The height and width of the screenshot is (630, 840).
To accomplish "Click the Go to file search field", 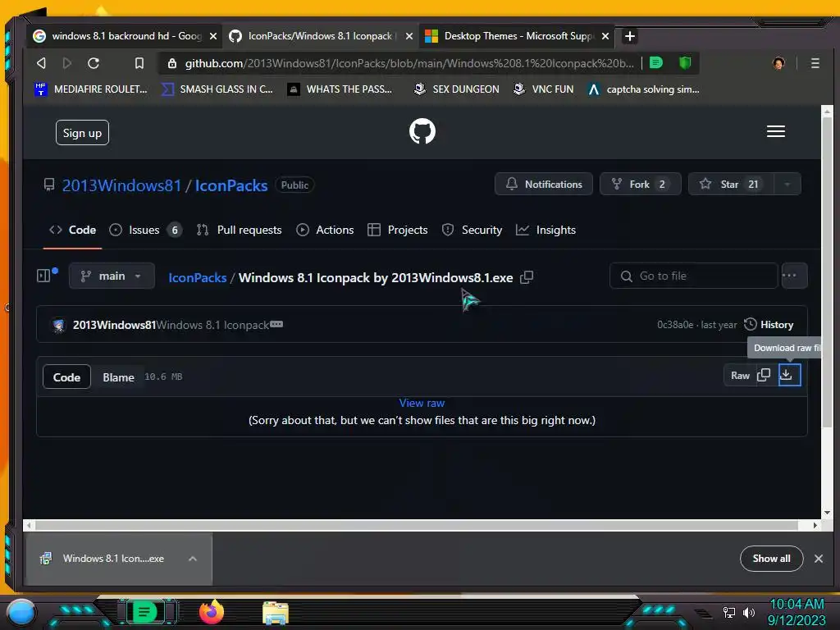I will 693,276.
